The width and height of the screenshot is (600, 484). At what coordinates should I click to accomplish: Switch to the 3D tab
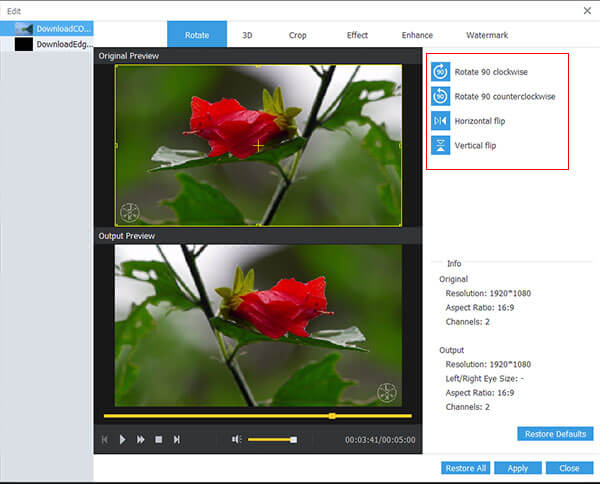click(x=247, y=35)
